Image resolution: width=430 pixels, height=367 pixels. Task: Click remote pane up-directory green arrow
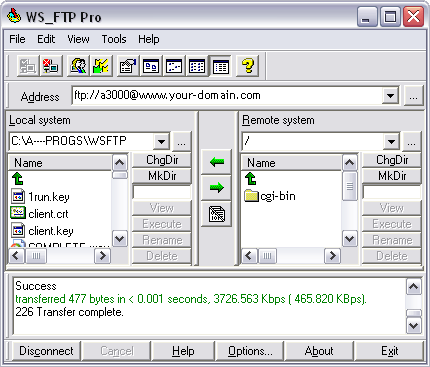tap(251, 179)
